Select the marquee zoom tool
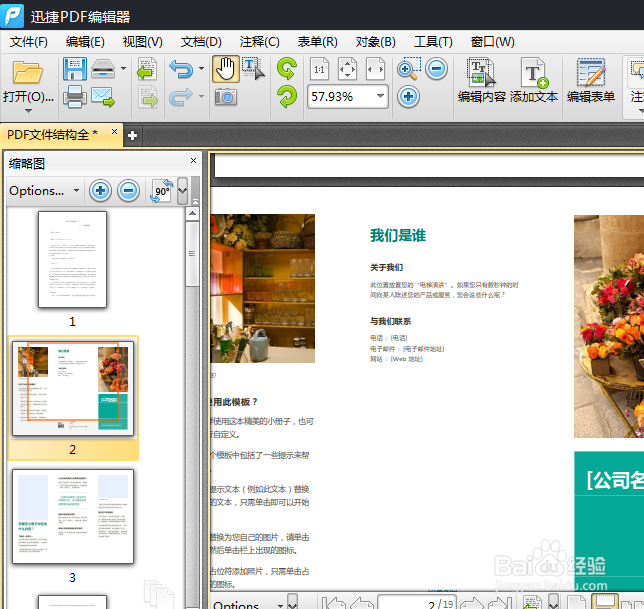This screenshot has height=609, width=644. [x=409, y=69]
